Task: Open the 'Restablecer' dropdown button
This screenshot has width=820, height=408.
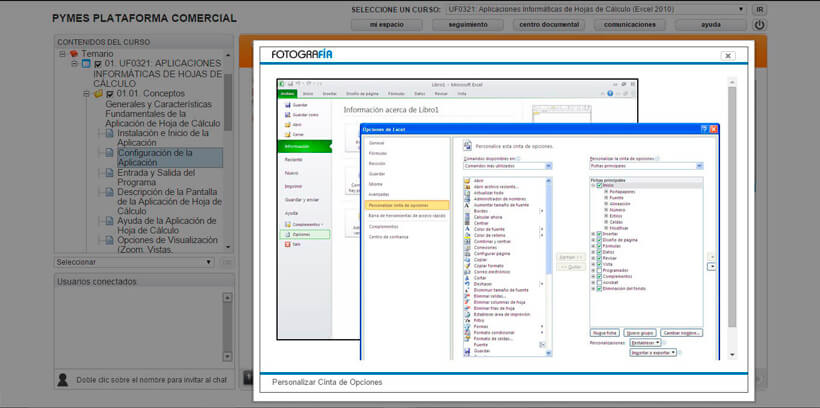Action: [645, 343]
